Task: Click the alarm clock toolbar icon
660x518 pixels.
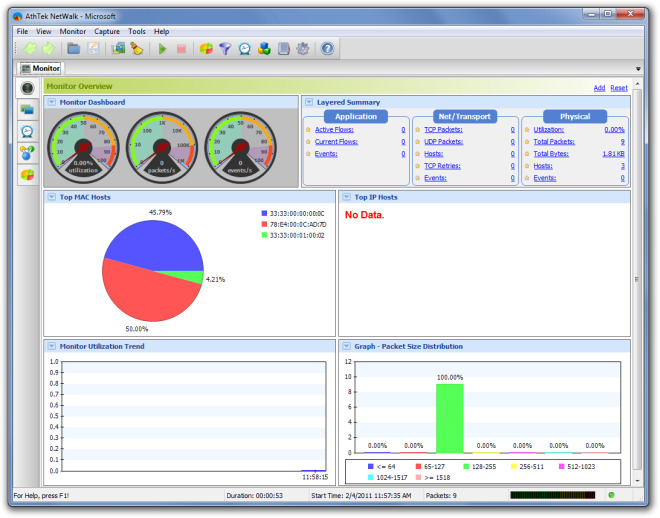Action: [245, 49]
